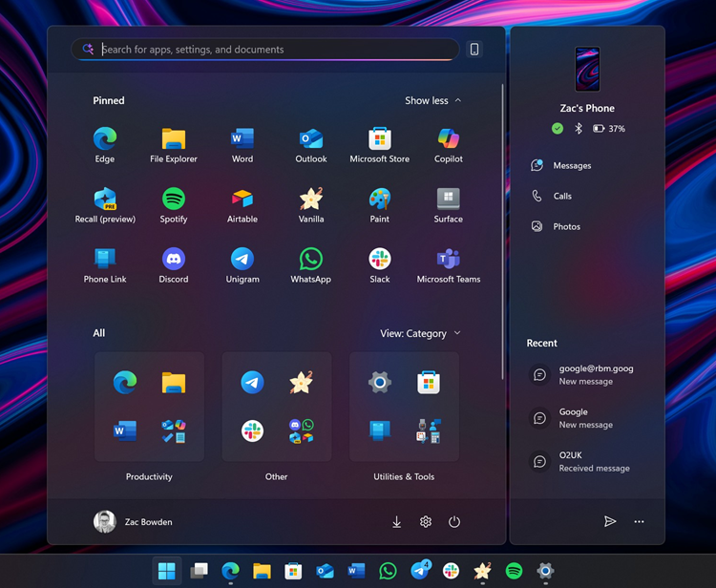Screen dimensions: 716x588
Task: Open Spotify from the taskbar
Action: 515,571
